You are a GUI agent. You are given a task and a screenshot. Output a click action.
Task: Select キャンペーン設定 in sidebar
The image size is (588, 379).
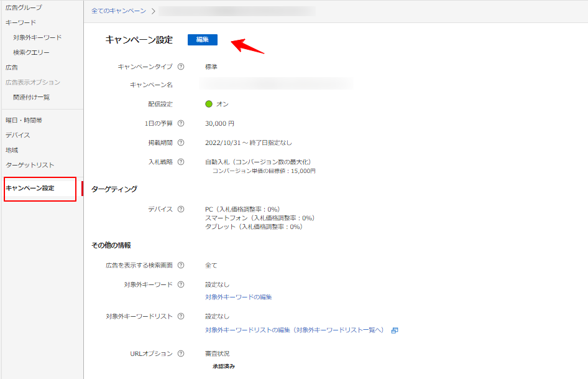30,188
